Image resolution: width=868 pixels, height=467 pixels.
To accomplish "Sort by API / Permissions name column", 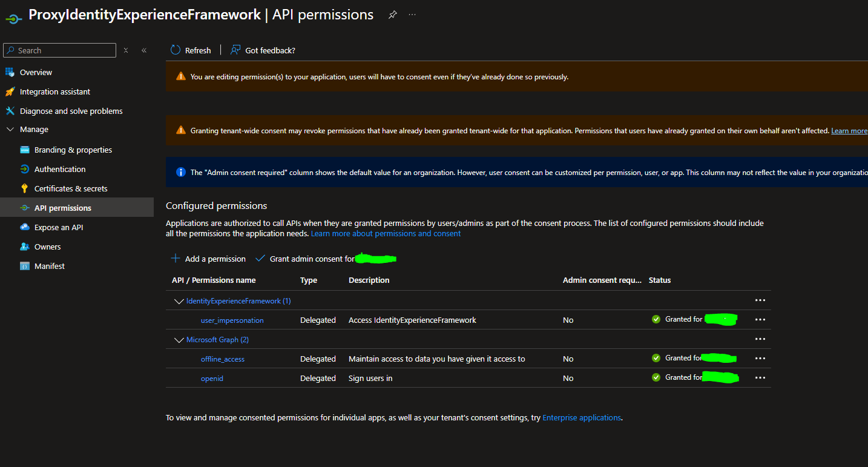I will [214, 280].
